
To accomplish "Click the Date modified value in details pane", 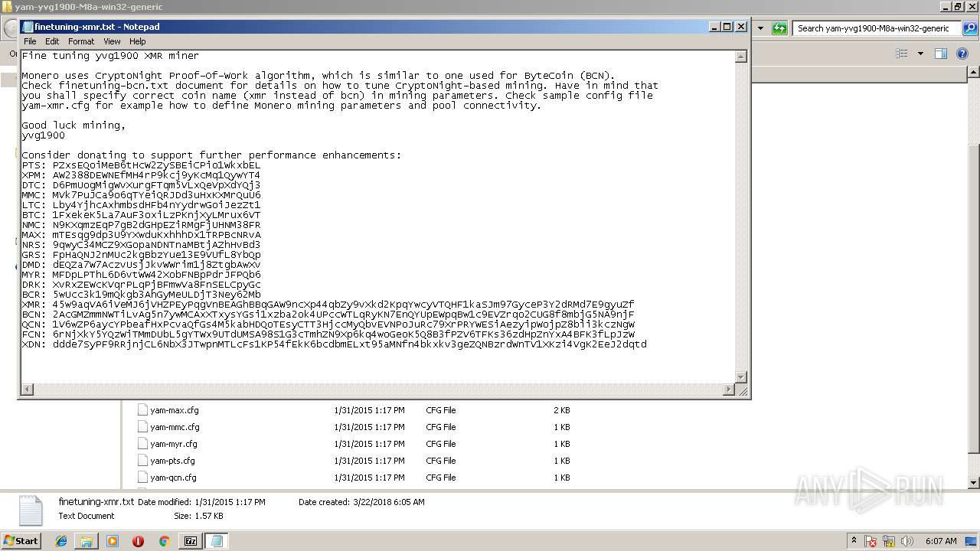I will pyautogui.click(x=230, y=502).
